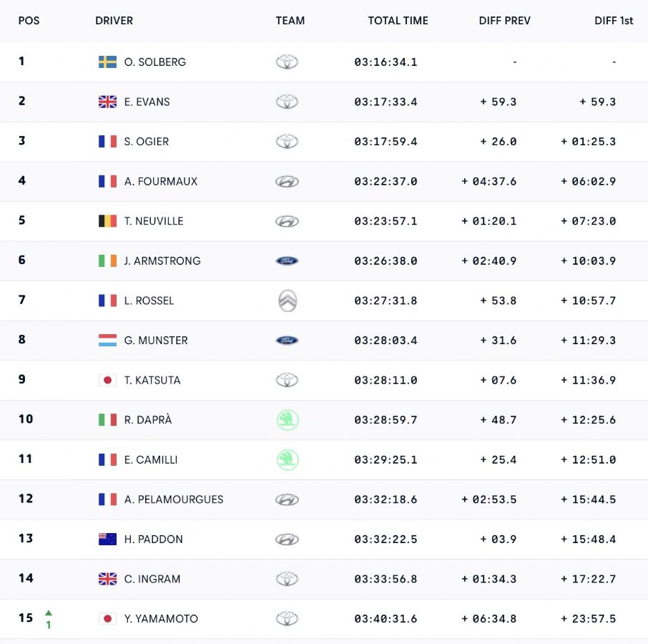Click the DIFF 1st column header
The width and height of the screenshot is (648, 644).
[614, 21]
